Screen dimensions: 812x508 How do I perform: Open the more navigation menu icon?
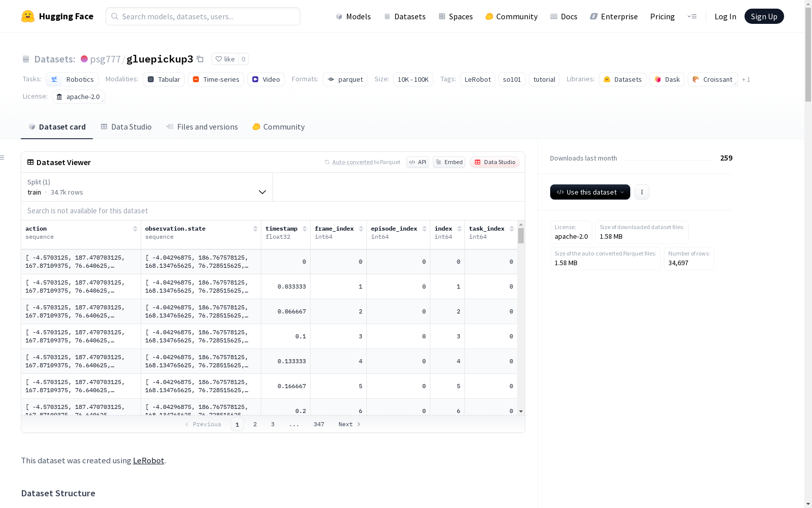(692, 16)
